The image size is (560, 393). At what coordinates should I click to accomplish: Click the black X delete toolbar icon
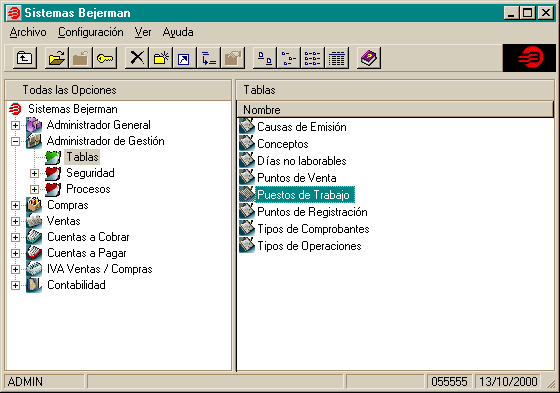tap(137, 58)
